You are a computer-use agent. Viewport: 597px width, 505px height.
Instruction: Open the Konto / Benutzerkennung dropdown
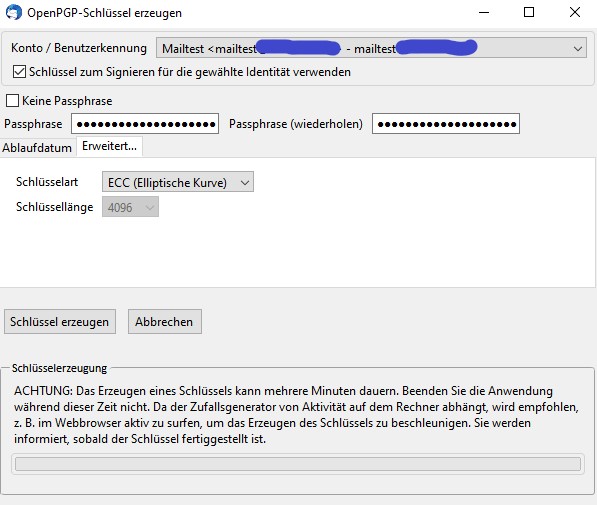(371, 48)
